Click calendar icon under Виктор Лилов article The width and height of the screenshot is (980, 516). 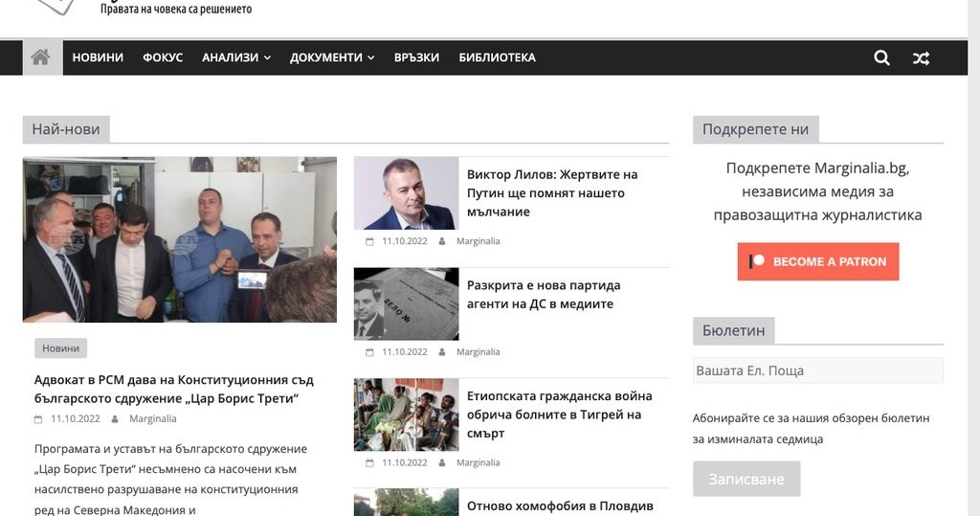369,241
